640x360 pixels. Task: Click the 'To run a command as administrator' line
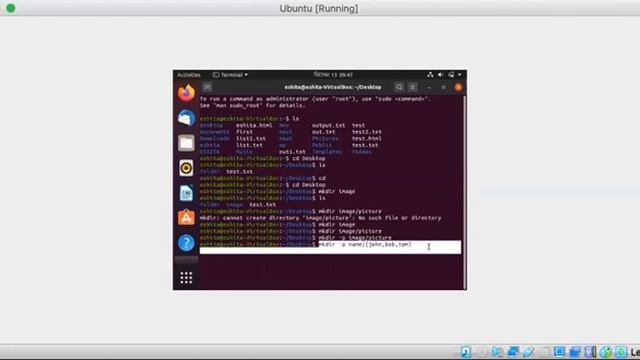pyautogui.click(x=315, y=99)
